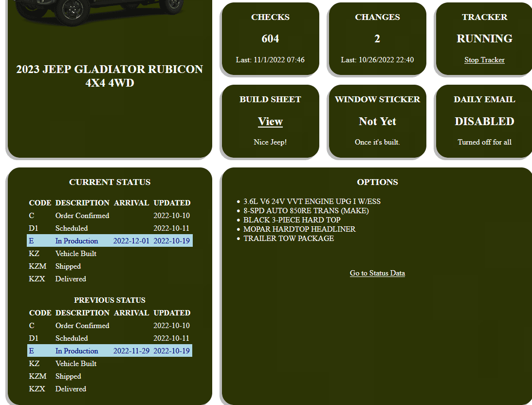This screenshot has height=405, width=532.
Task: Click last change time 10/26/2022 22:40
Action: click(377, 60)
